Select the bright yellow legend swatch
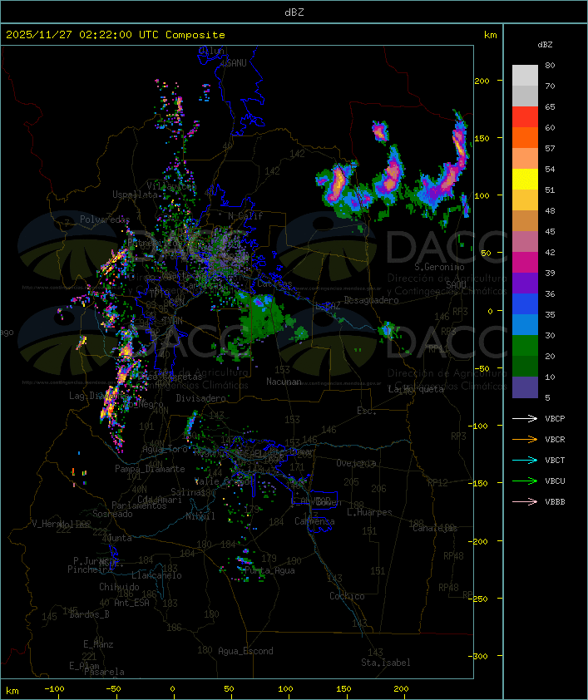 (x=525, y=179)
